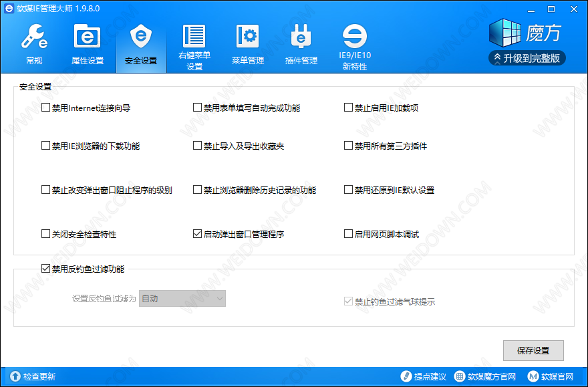
Task: Open the 右键菜单设置 list icon
Action: coord(194,36)
